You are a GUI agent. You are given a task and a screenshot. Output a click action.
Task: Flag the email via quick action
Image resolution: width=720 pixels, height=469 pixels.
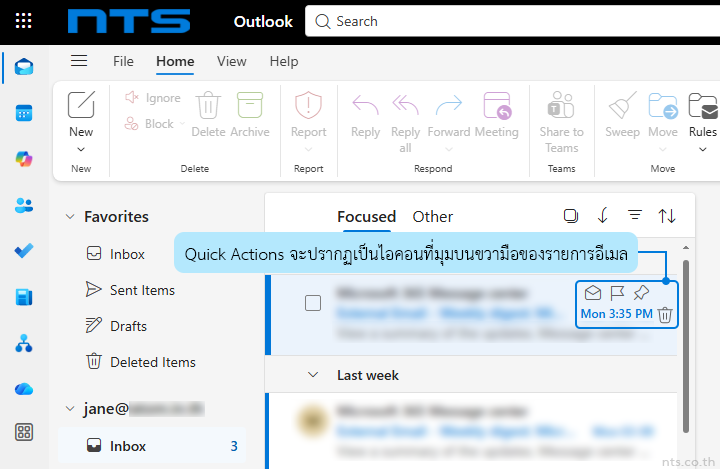pyautogui.click(x=617, y=293)
